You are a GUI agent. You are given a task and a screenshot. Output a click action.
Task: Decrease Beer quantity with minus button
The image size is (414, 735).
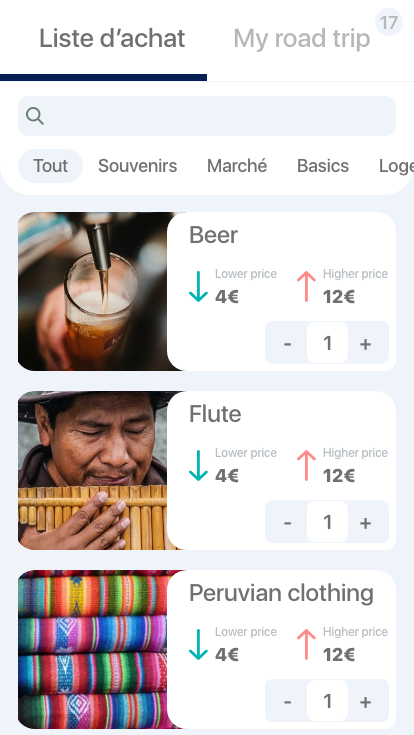(287, 344)
